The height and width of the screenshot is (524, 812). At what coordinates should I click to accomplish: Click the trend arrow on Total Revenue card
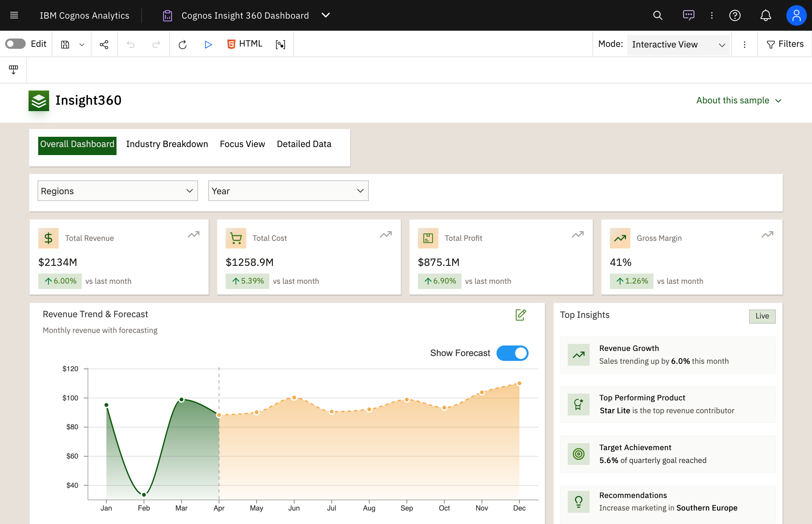pyautogui.click(x=194, y=234)
